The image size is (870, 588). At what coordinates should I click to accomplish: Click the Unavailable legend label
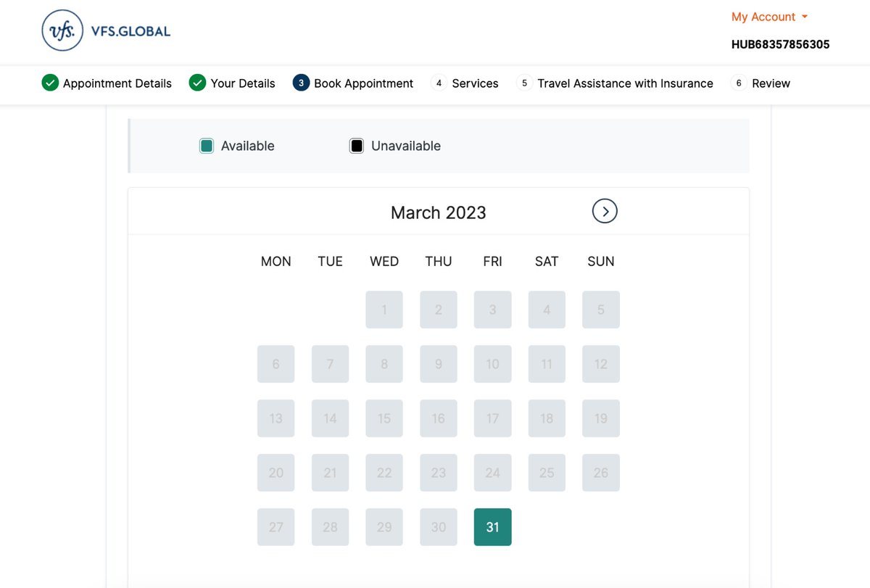coord(406,146)
